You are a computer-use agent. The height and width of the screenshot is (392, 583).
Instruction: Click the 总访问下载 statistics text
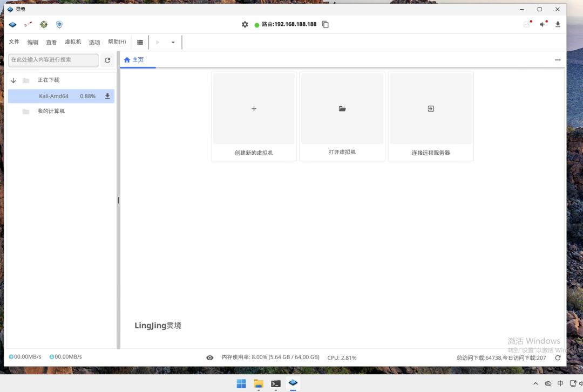point(501,358)
